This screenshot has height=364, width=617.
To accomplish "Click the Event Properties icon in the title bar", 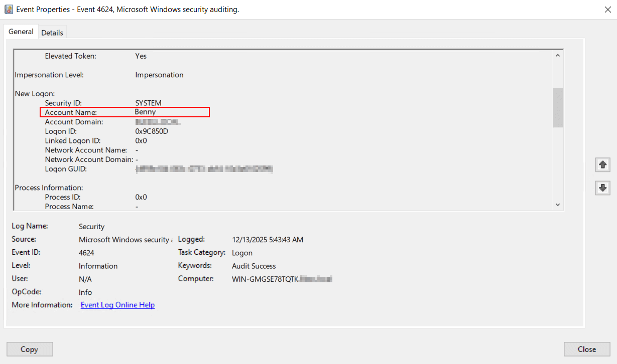I will [x=8, y=9].
